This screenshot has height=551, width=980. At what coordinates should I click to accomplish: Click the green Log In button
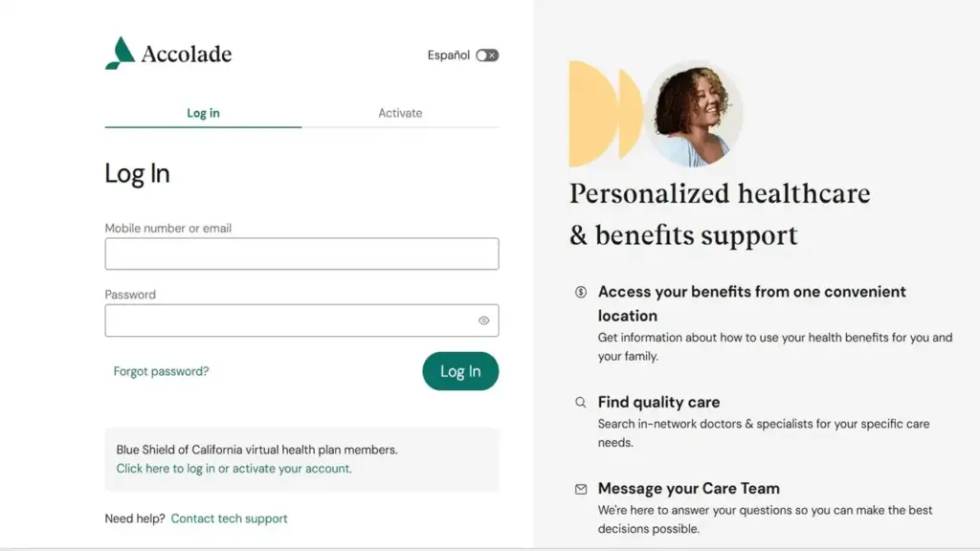(x=460, y=371)
